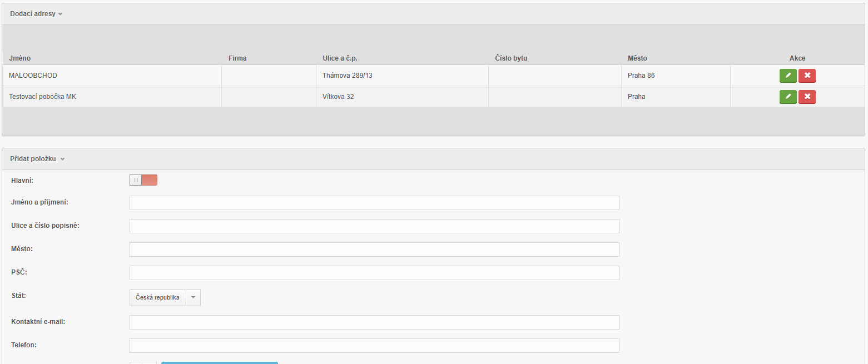The height and width of the screenshot is (364, 868).
Task: Edit the MALOOBCHOD address with the pencil icon
Action: point(788,76)
